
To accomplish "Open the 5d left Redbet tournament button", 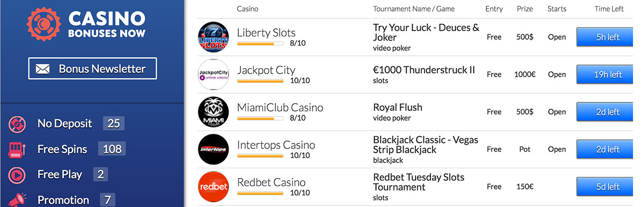I will (608, 187).
